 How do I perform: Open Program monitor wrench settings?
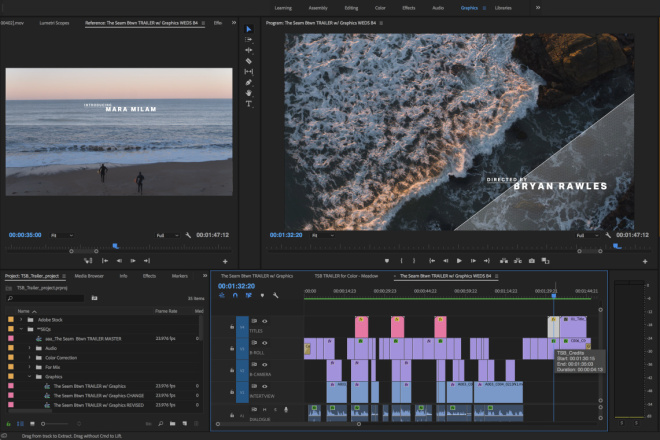(x=608, y=235)
